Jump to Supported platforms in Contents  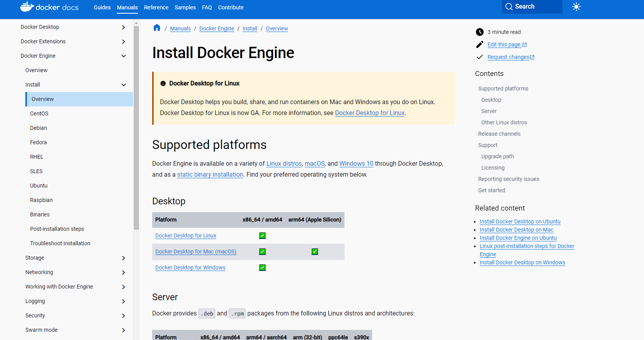coord(503,89)
